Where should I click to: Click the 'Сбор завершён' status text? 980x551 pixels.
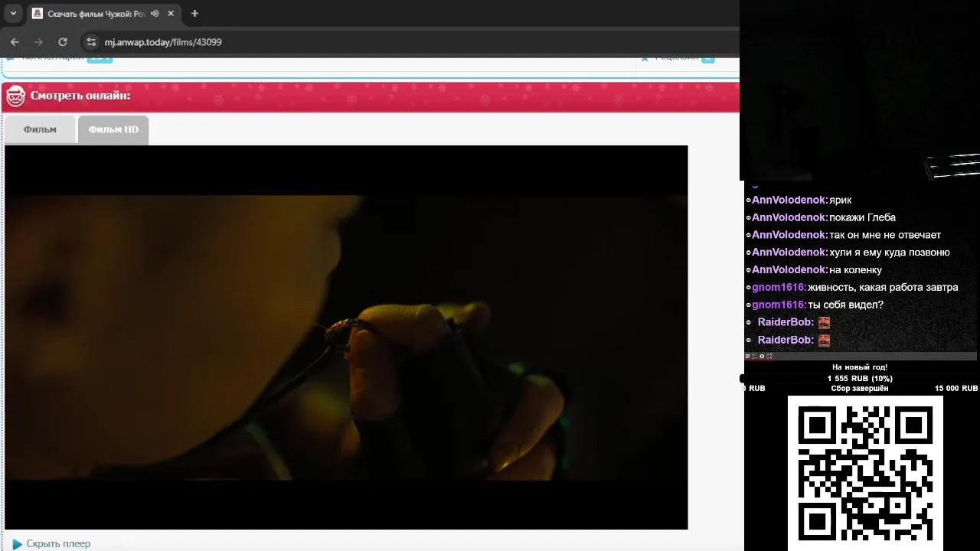click(x=860, y=389)
